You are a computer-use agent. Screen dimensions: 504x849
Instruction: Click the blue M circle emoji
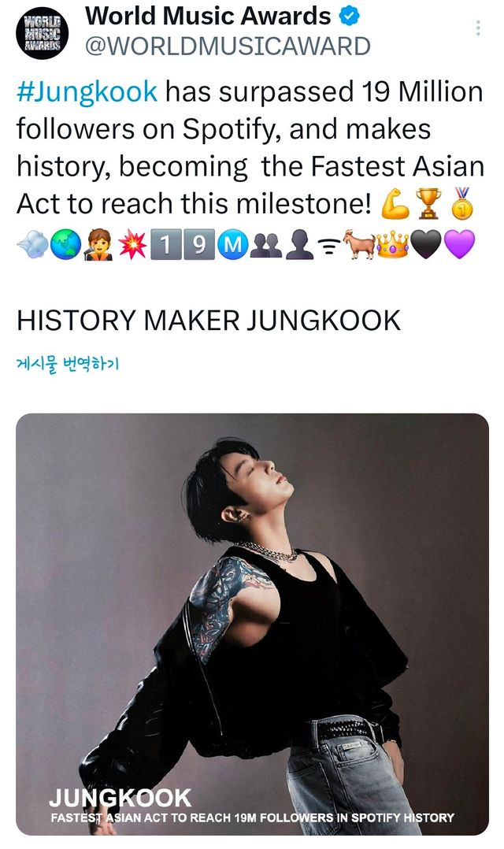click(232, 247)
